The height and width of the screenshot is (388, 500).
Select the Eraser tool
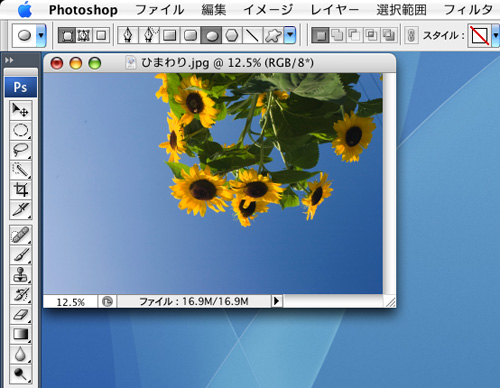pos(21,315)
